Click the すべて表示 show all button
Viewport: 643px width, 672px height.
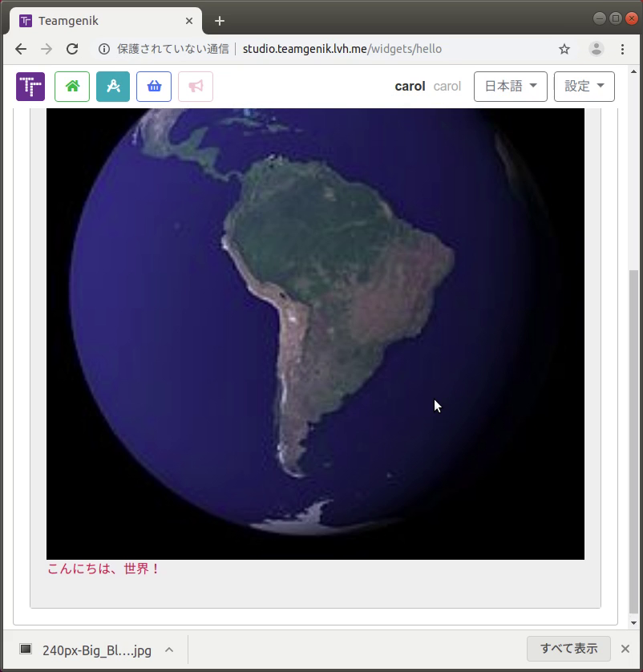point(568,649)
